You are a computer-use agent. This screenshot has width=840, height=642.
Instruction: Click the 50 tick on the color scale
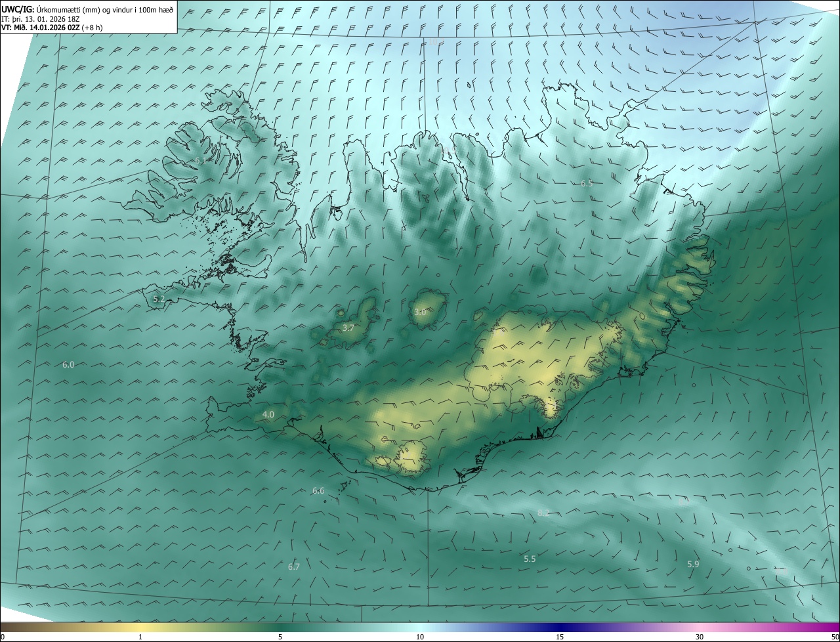(835, 637)
